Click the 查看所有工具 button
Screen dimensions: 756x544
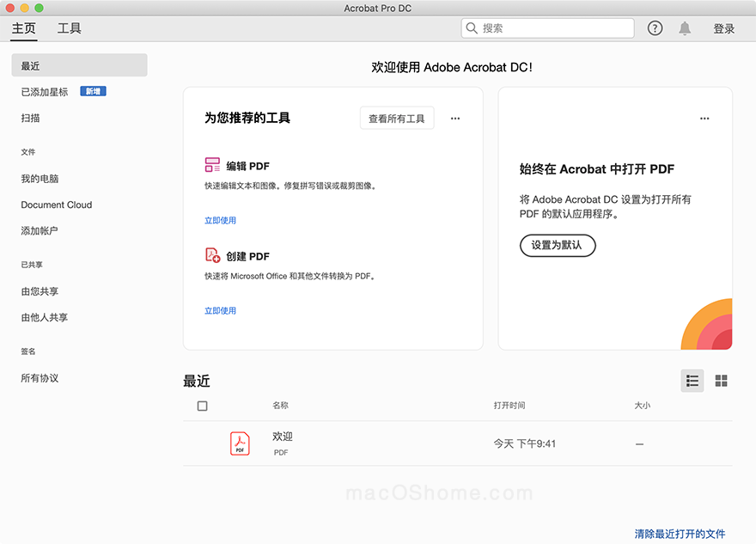(397, 118)
